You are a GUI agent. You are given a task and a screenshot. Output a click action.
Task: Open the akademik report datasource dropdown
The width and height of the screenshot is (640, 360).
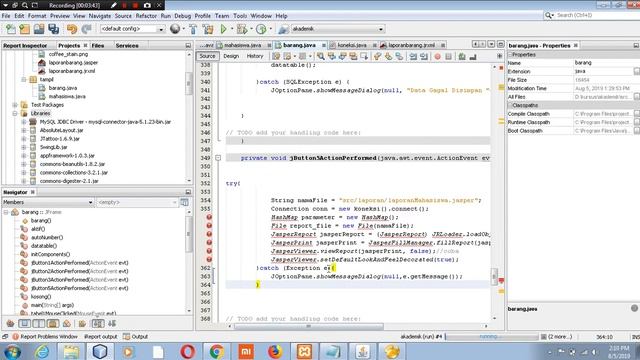pyautogui.click(x=338, y=29)
